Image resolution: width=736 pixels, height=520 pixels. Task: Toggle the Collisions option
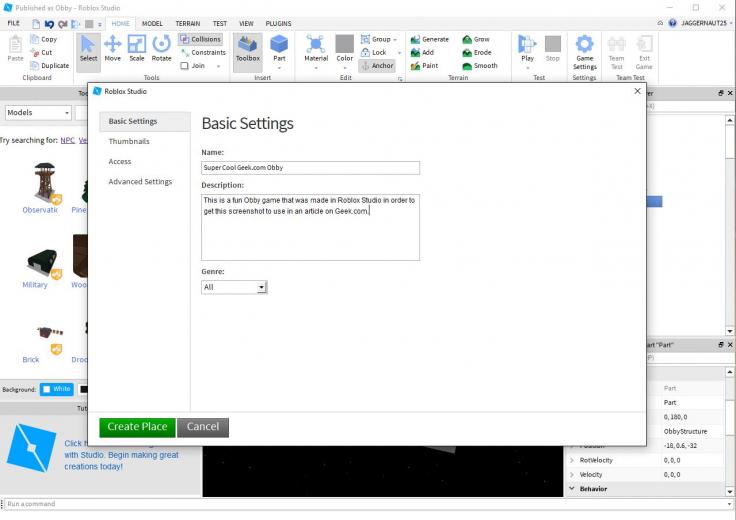coord(200,39)
